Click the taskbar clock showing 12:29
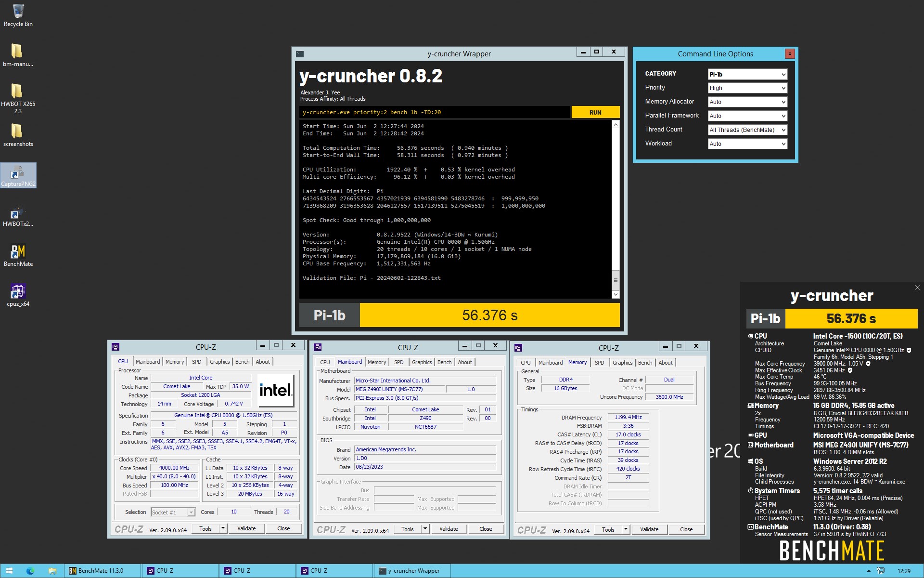This screenshot has height=578, width=924. (x=904, y=571)
